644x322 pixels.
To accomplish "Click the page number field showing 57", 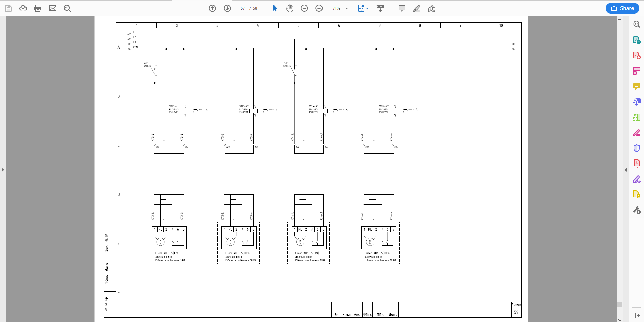I will point(243,8).
